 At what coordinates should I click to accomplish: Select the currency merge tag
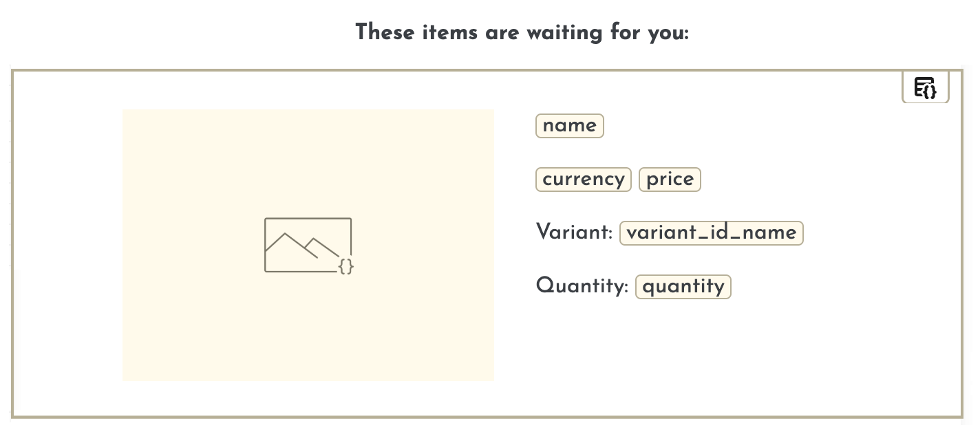583,180
